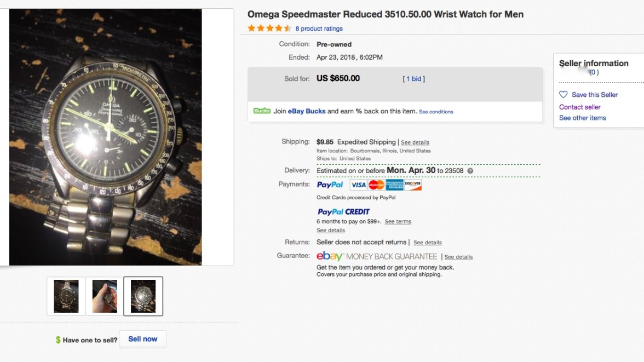The width and height of the screenshot is (644, 362).
Task: Click the five-star rating graphic
Action: point(269,28)
